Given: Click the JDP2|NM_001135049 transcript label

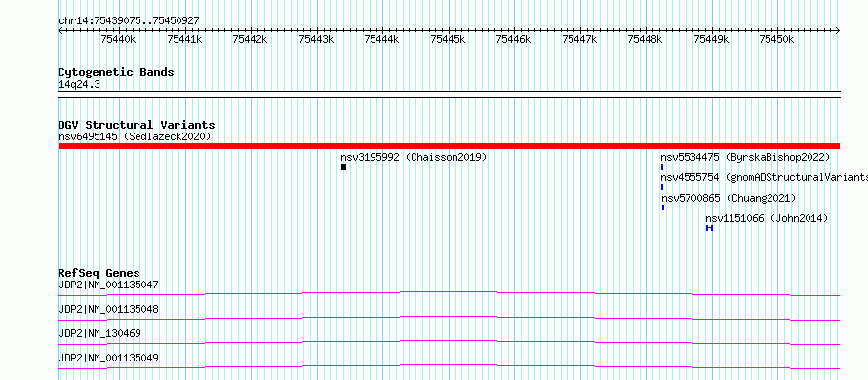Looking at the screenshot, I should (108, 358).
